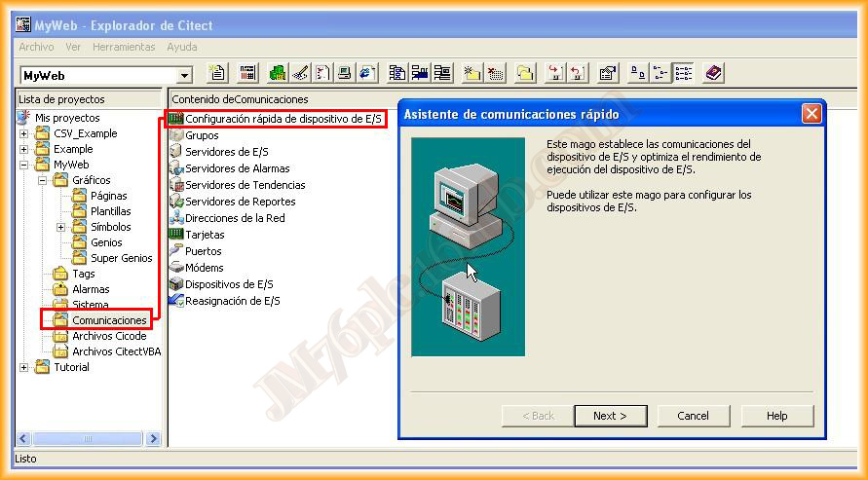The image size is (868, 480).
Task: Collapse the Gráficos folder node
Action: tap(43, 180)
